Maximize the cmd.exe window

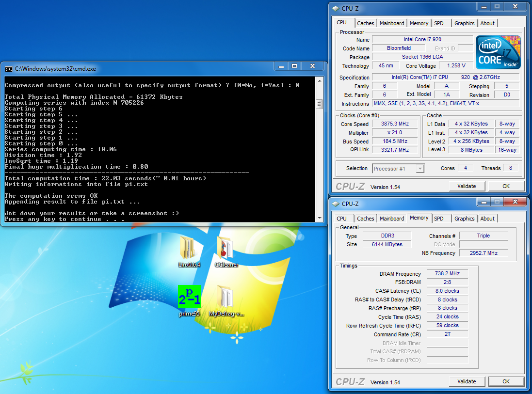click(x=294, y=66)
